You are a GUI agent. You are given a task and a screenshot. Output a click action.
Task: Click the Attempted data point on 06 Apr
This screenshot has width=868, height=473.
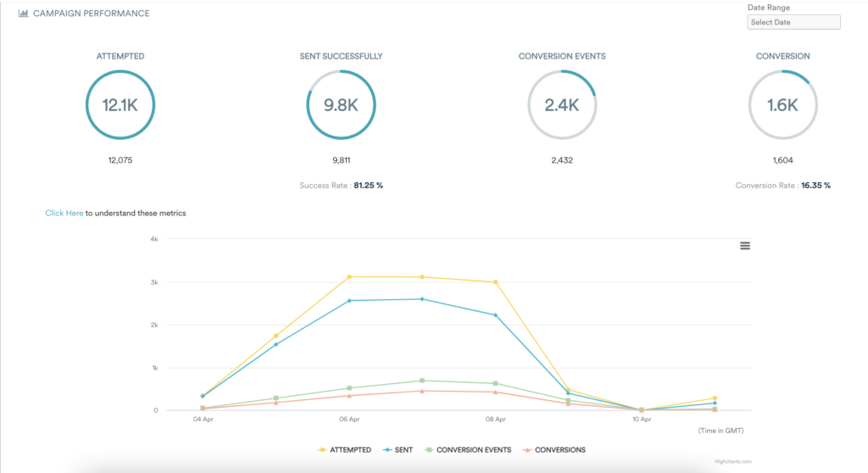pyautogui.click(x=349, y=277)
